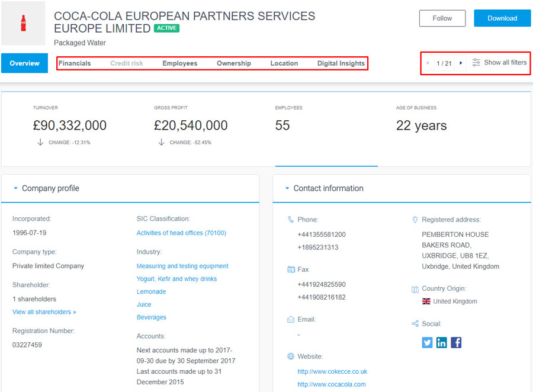Open the Facebook social icon
Screen dimensions: 533x392
pos(456,342)
